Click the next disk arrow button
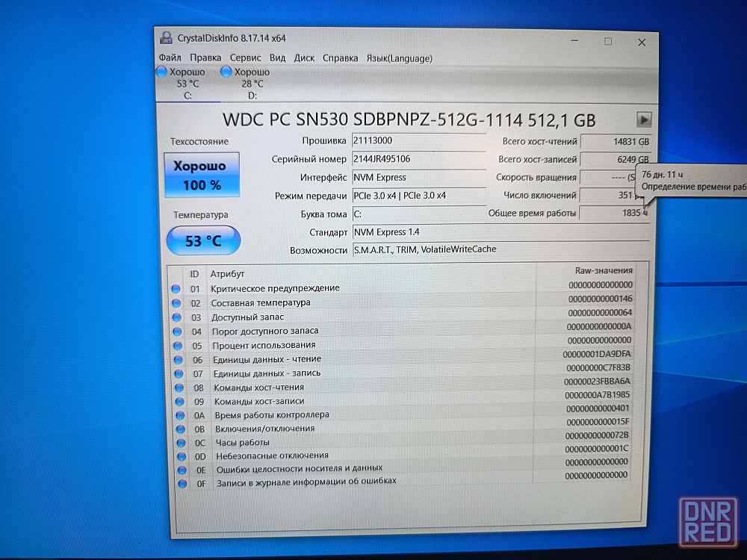 click(643, 119)
